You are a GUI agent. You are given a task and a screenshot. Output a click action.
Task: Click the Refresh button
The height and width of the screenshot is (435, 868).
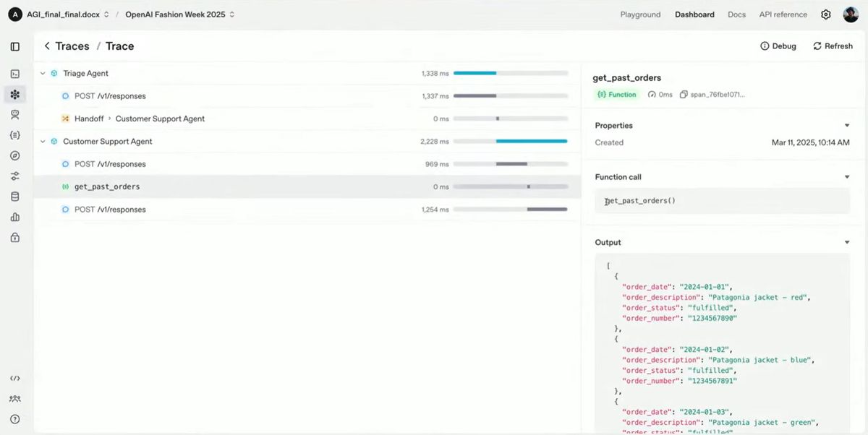pyautogui.click(x=833, y=46)
